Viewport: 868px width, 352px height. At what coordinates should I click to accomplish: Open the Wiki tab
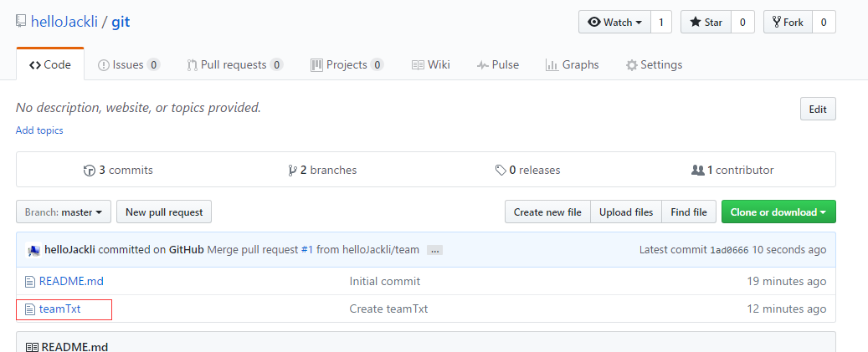431,64
